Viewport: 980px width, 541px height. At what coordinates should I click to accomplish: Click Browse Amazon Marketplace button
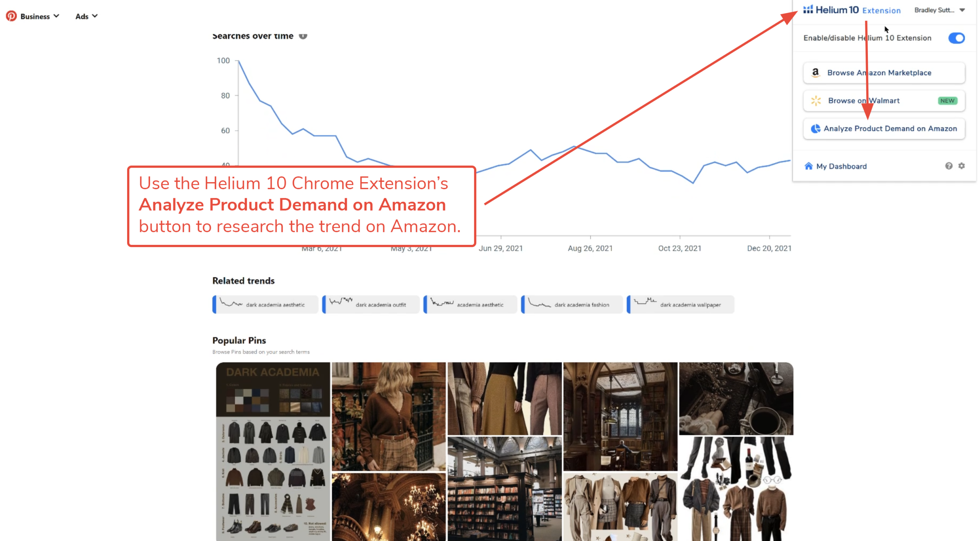[x=884, y=73]
